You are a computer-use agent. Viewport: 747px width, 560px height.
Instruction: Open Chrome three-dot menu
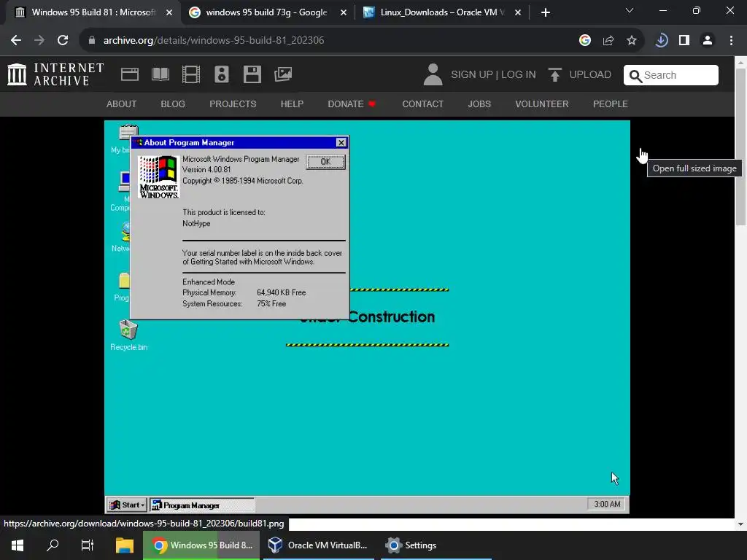point(731,41)
